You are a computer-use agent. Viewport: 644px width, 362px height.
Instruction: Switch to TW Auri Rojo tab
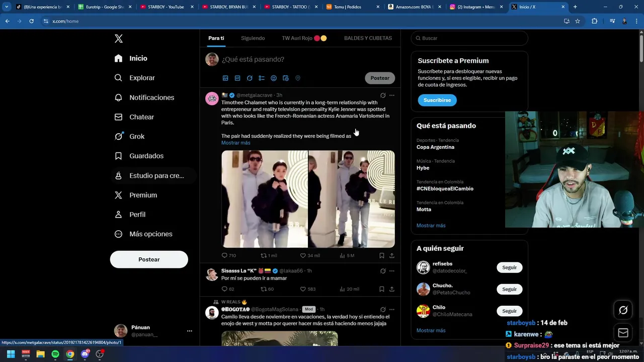pyautogui.click(x=304, y=38)
